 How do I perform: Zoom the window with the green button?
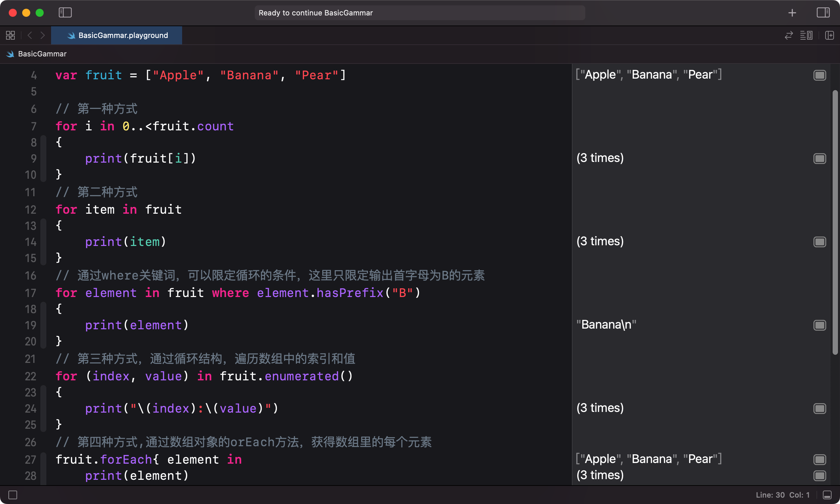(x=40, y=12)
